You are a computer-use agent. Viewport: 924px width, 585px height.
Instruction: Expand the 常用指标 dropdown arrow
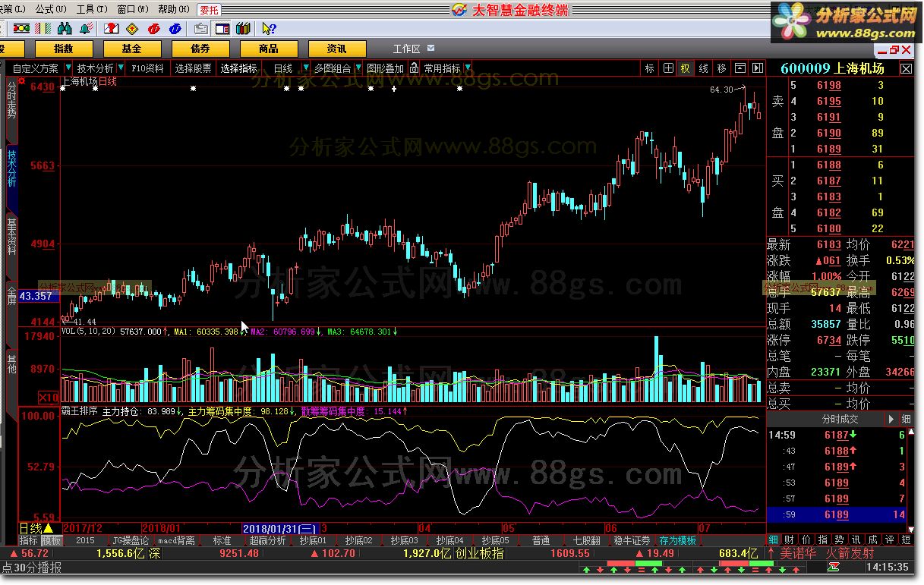[x=468, y=68]
